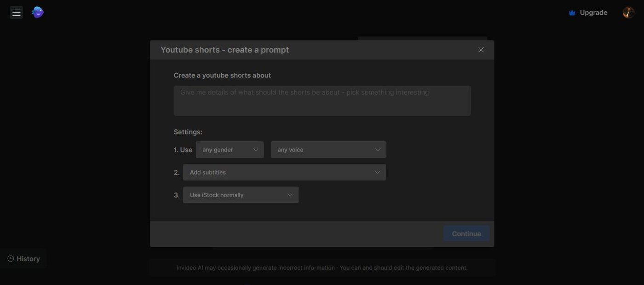Open the hamburger menu
Screen dimensions: 644x285
click(16, 12)
